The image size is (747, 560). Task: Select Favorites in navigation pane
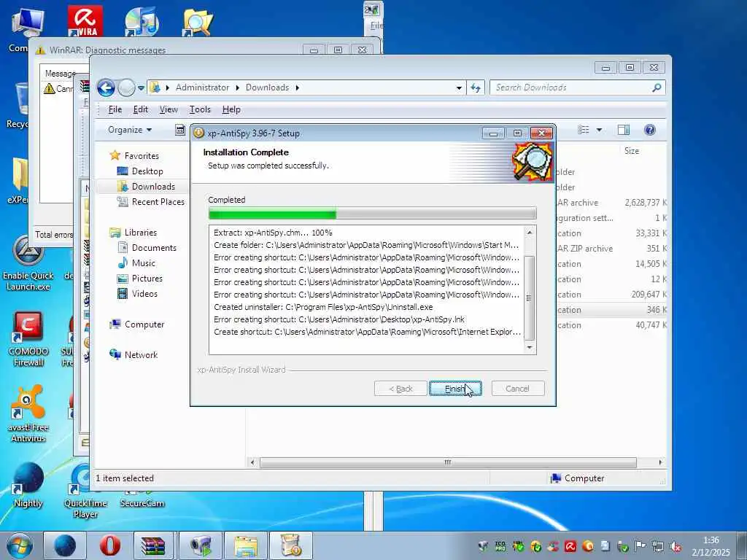click(142, 156)
